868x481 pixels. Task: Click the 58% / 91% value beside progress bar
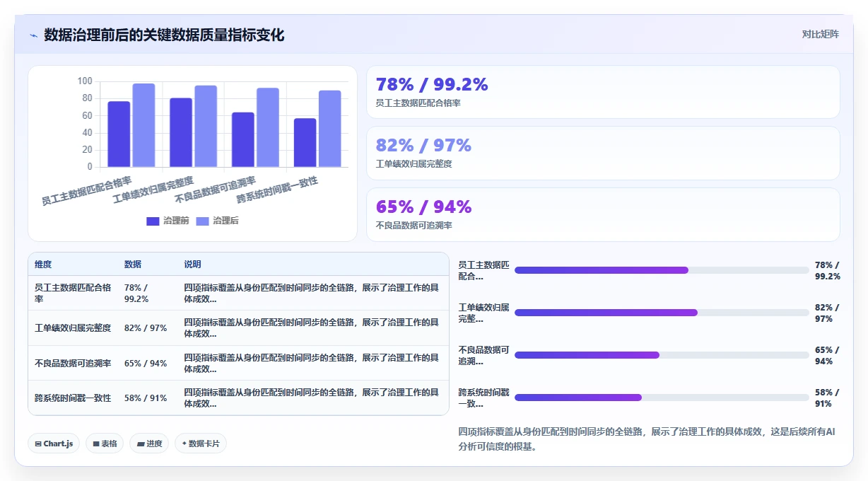(x=827, y=398)
